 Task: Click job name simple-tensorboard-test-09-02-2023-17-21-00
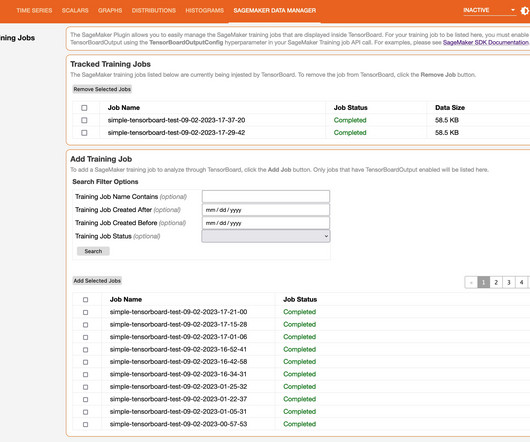click(178, 312)
